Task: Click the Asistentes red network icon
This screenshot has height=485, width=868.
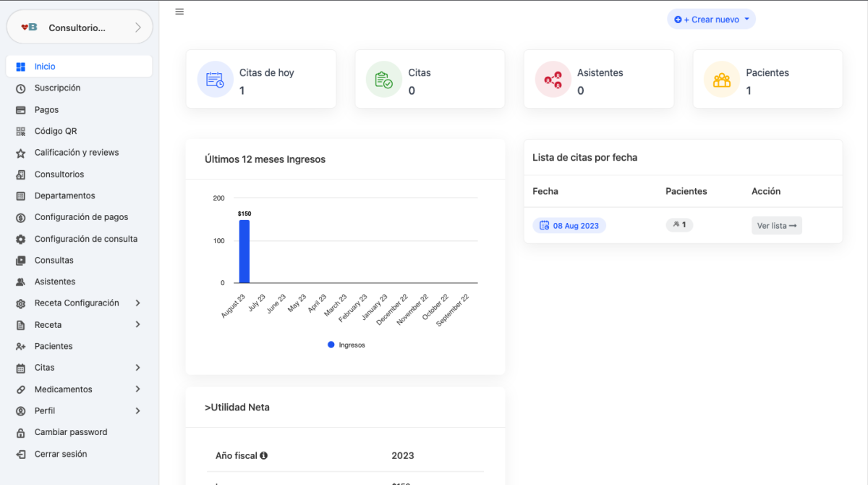Action: [553, 79]
